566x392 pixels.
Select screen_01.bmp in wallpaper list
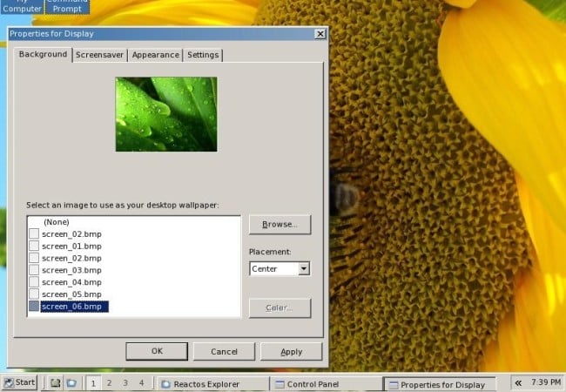point(71,247)
